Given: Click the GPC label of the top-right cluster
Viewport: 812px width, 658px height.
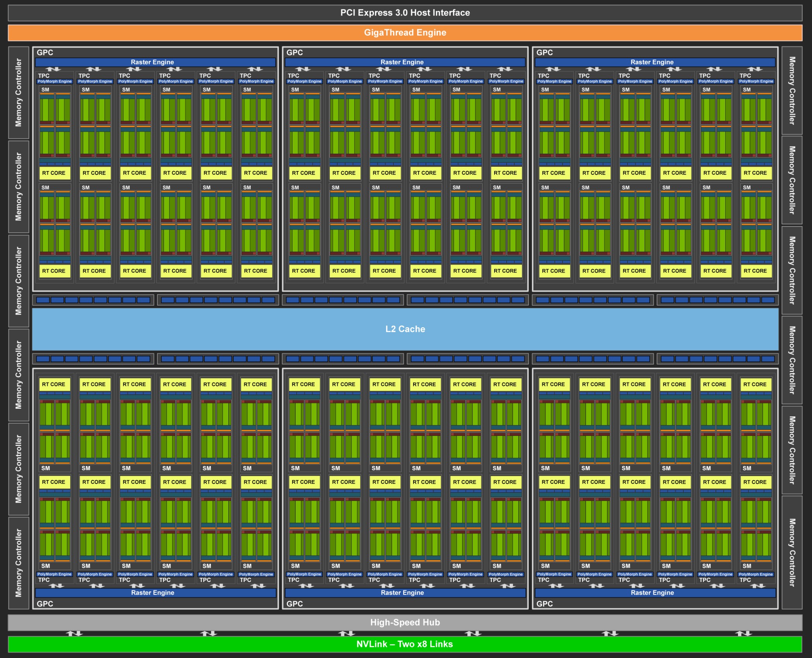Looking at the screenshot, I should (x=545, y=52).
